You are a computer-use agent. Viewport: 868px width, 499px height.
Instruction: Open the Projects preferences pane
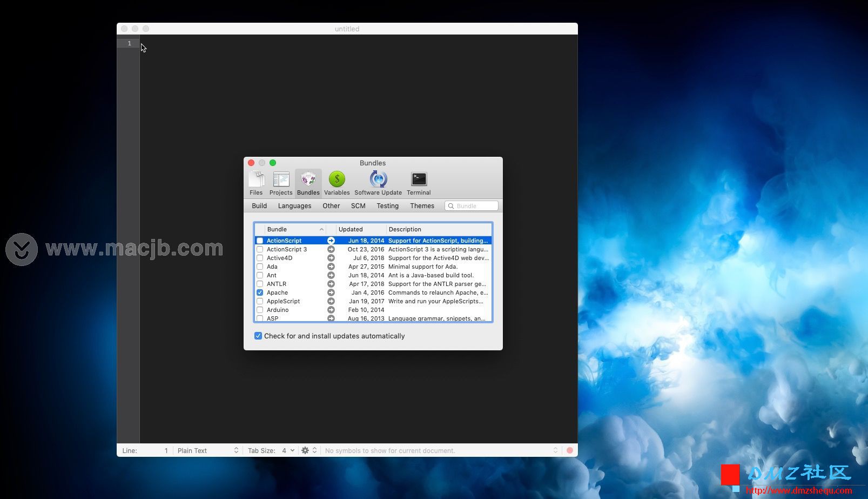281,183
